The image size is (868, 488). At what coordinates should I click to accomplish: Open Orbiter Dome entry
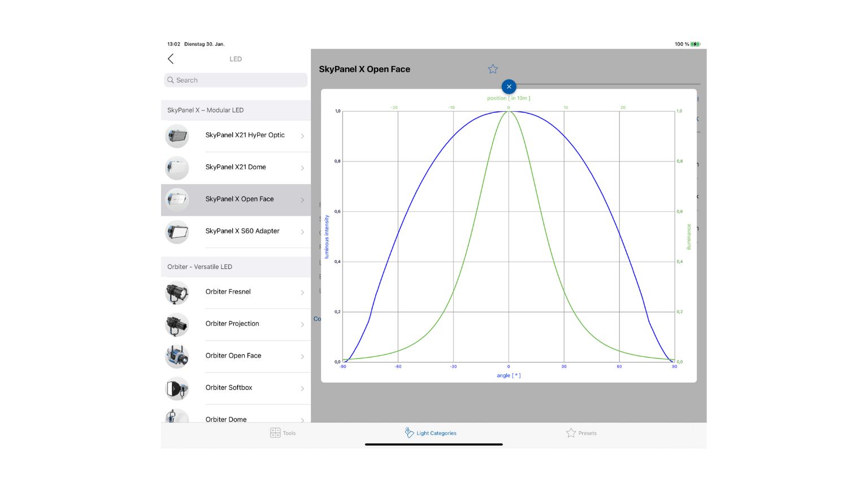click(x=236, y=415)
